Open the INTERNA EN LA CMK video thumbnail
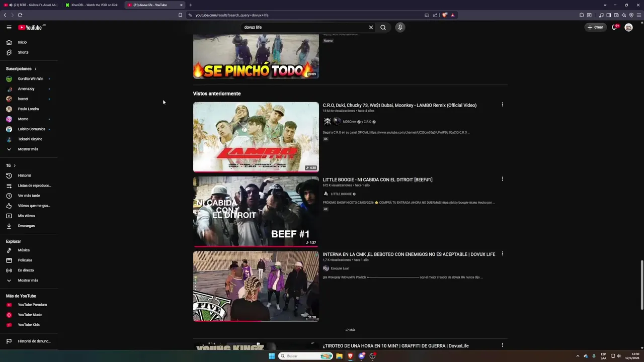The width and height of the screenshot is (644, 362). click(256, 286)
